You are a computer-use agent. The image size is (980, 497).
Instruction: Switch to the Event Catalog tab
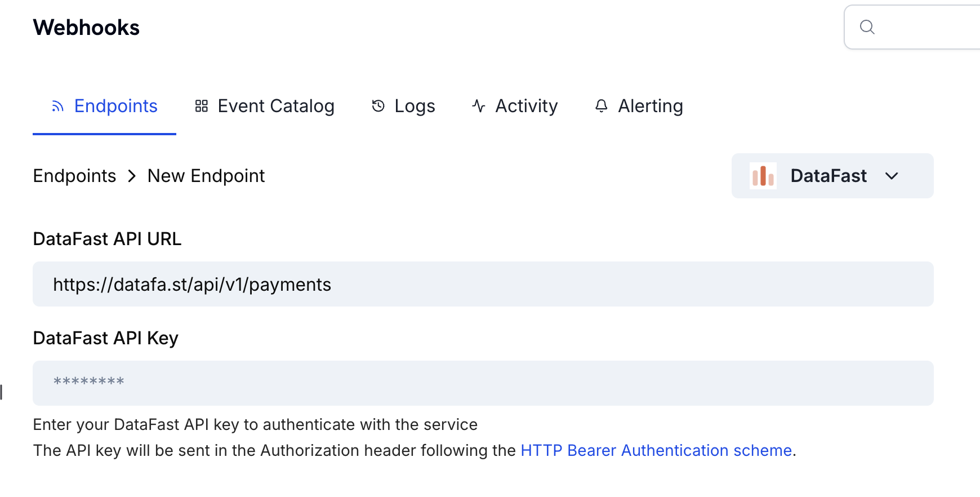(264, 106)
